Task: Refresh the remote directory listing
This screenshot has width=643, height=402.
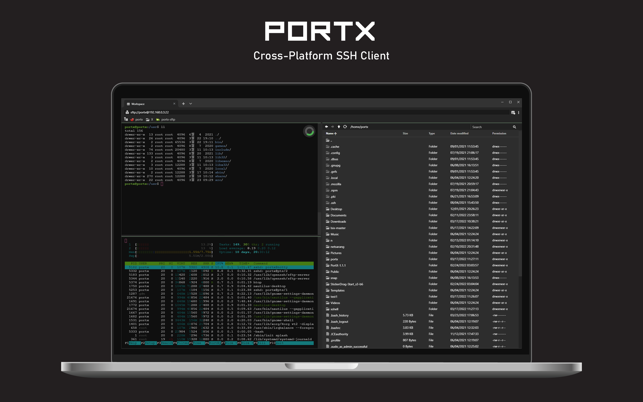Action: click(x=345, y=127)
